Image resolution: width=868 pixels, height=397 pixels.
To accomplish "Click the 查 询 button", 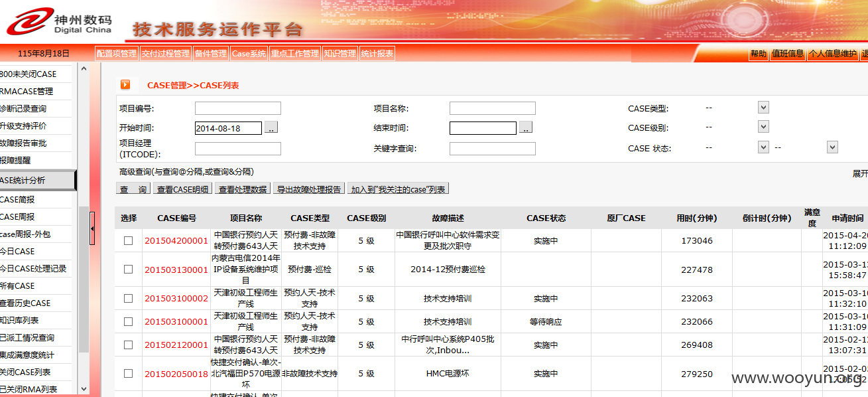I will [133, 189].
